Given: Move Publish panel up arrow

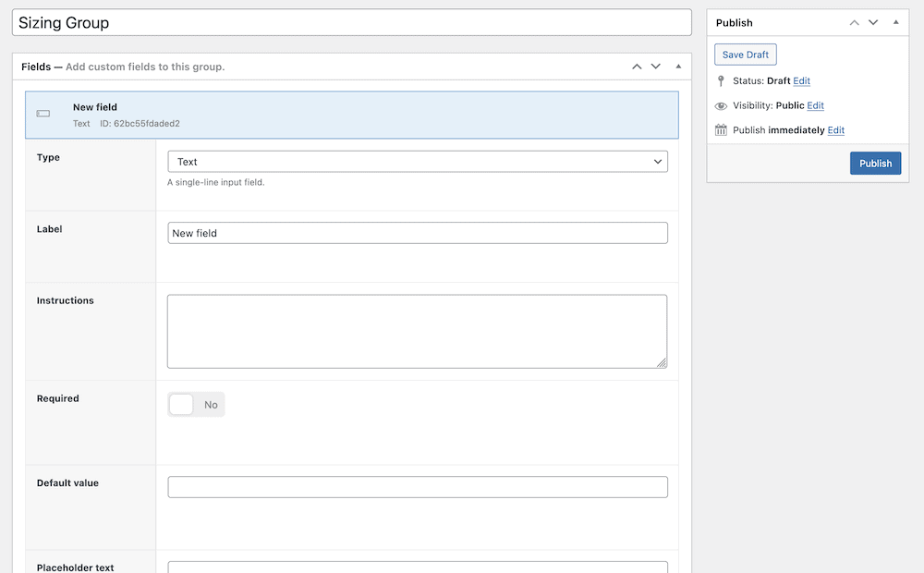Looking at the screenshot, I should [855, 22].
